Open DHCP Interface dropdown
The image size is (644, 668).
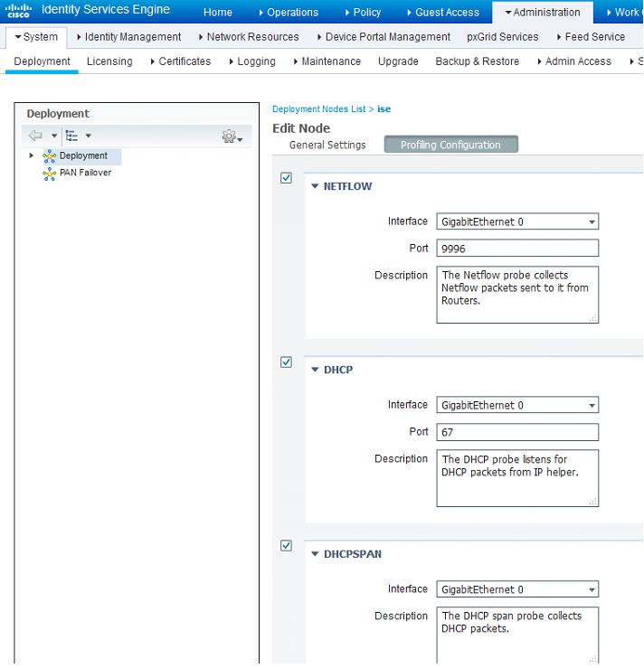(517, 405)
